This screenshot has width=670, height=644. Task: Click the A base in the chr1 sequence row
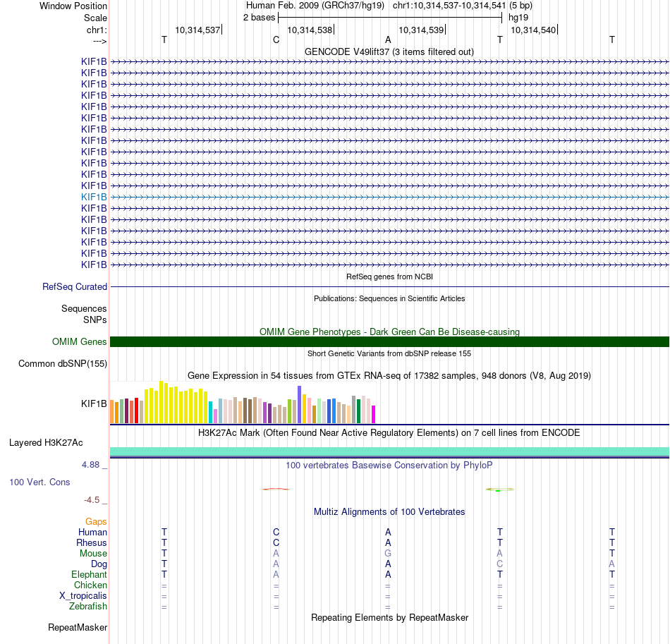(x=388, y=40)
